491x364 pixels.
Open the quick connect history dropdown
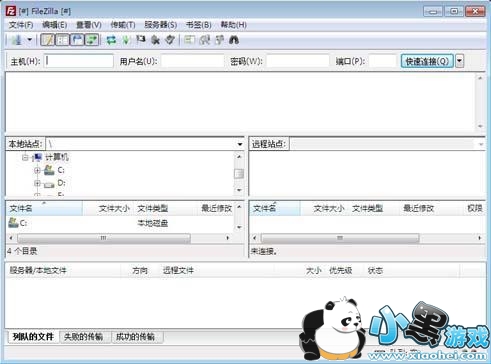[460, 61]
